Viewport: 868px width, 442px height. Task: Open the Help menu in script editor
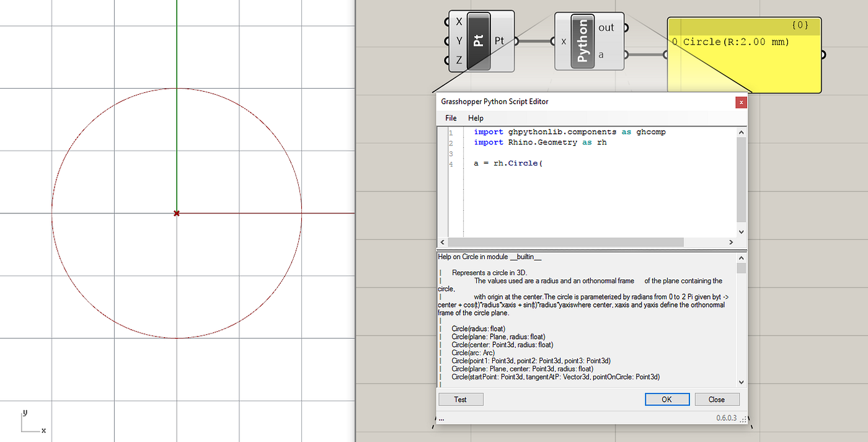pos(476,118)
